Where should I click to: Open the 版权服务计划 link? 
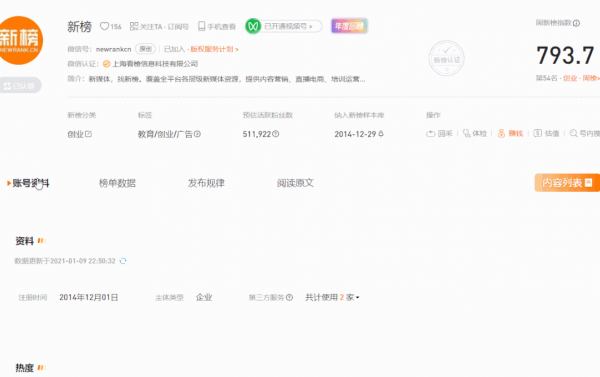point(214,49)
